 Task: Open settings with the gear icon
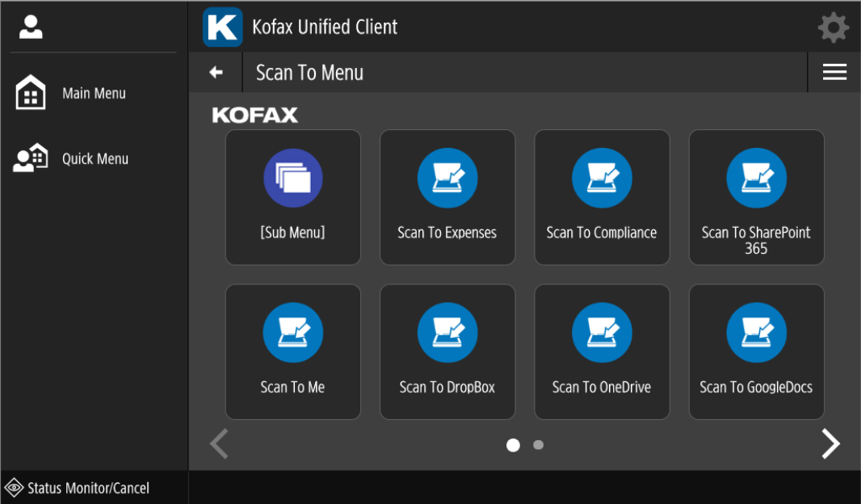pyautogui.click(x=833, y=27)
